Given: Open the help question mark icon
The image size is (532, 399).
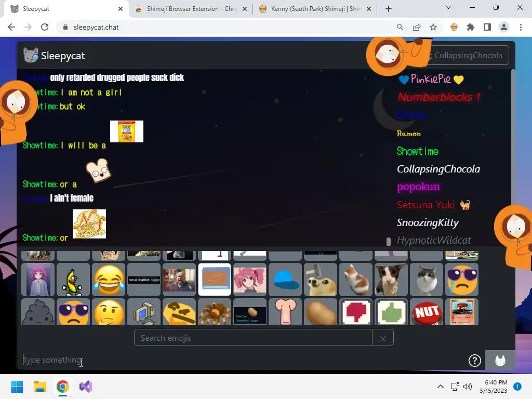Looking at the screenshot, I should [475, 361].
